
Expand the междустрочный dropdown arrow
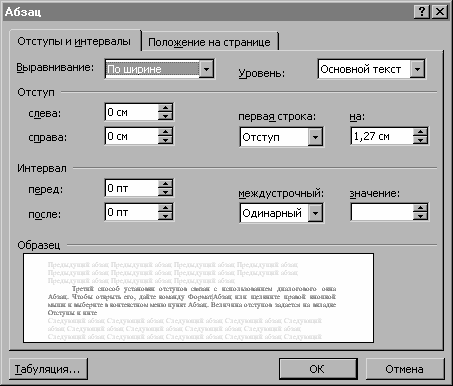pyautogui.click(x=315, y=212)
